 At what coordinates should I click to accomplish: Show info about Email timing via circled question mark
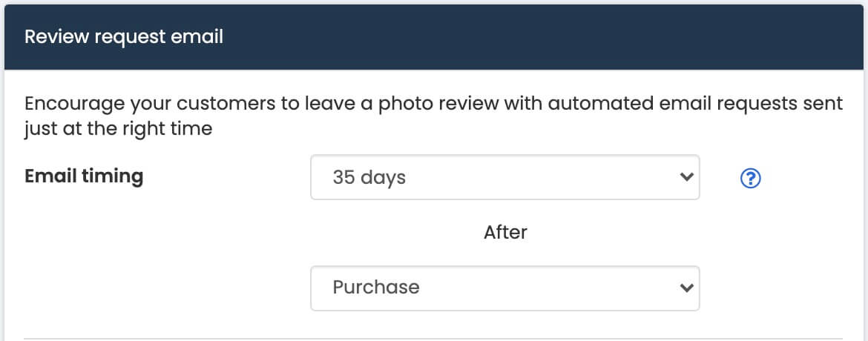tap(750, 178)
